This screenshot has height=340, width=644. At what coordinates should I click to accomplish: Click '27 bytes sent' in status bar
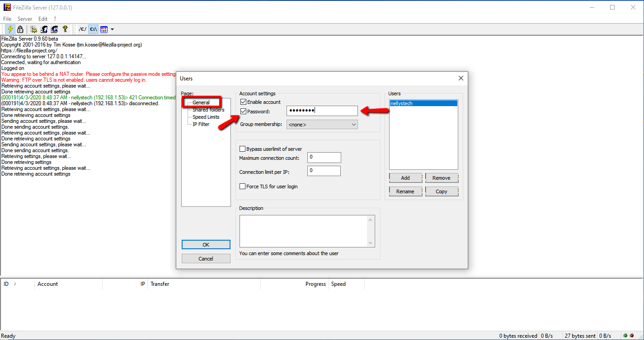point(580,336)
